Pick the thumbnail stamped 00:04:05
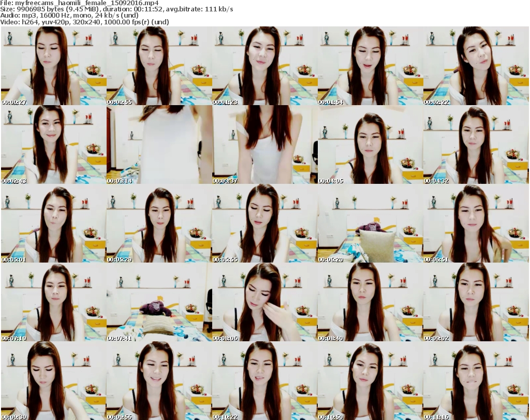The image size is (530, 420). coord(370,144)
